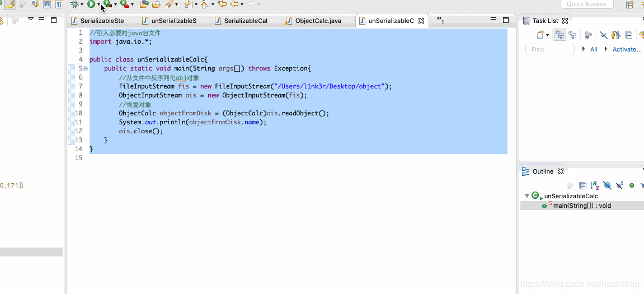The height and width of the screenshot is (294, 644).
Task: Open the Coverage dropdown arrow
Action: (115, 4)
